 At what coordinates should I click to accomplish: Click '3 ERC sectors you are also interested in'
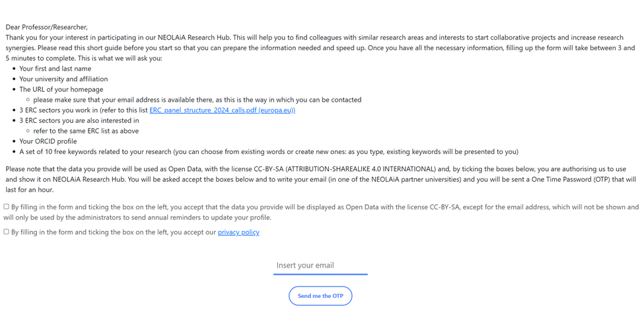(79, 121)
